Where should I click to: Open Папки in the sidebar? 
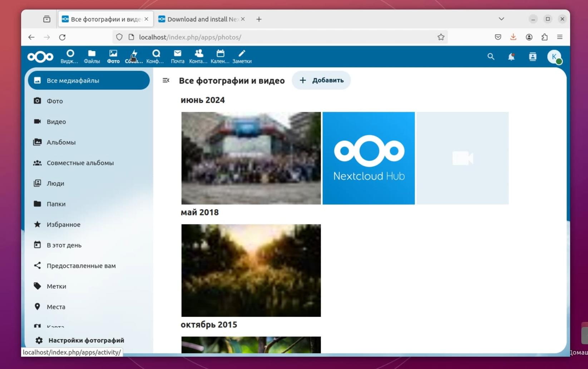[89, 204]
